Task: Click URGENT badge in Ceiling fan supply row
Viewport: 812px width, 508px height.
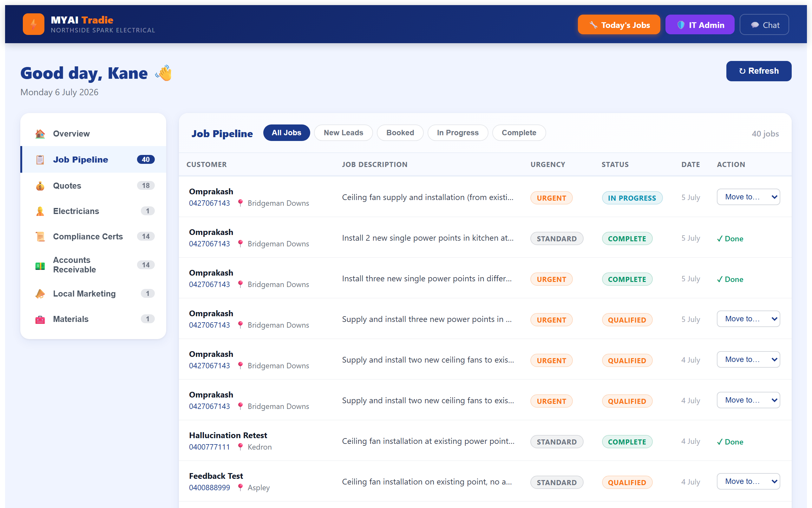Action: click(x=551, y=198)
